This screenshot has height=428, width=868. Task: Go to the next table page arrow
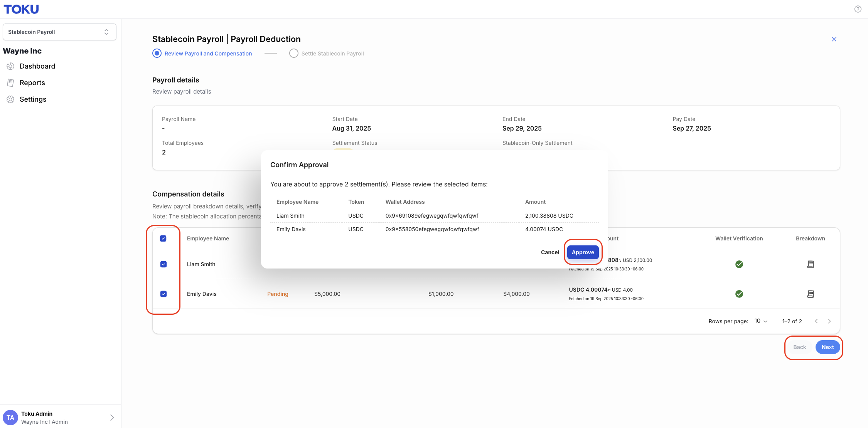click(x=829, y=321)
